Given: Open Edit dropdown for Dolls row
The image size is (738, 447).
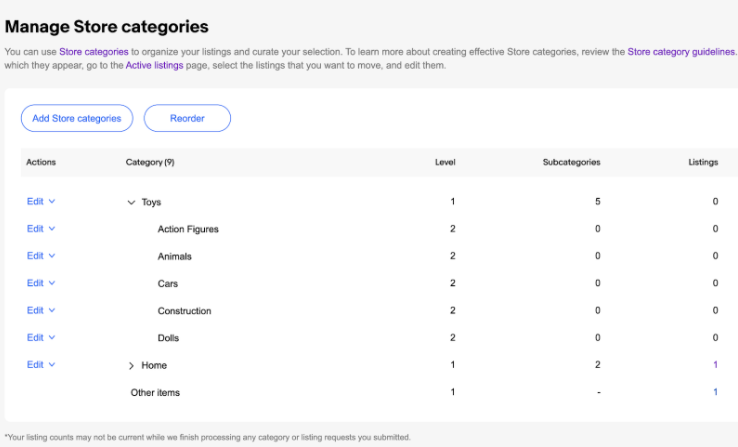Looking at the screenshot, I should click(41, 337).
